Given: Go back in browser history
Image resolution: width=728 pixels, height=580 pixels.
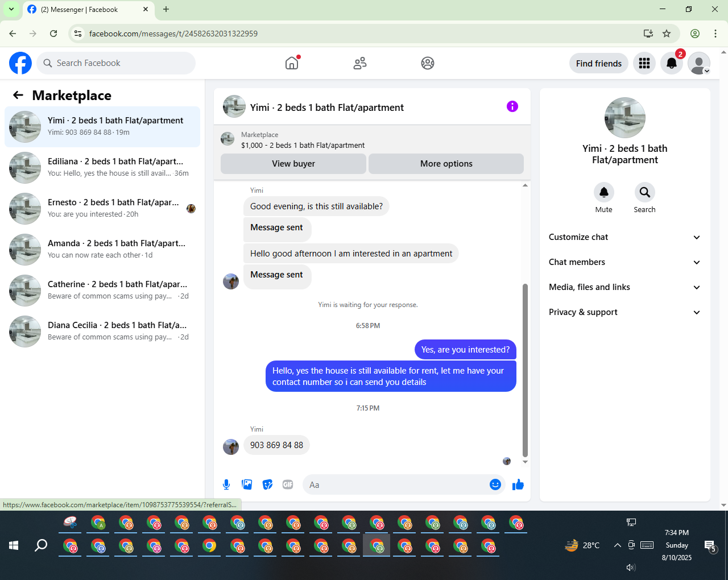Looking at the screenshot, I should [13, 34].
